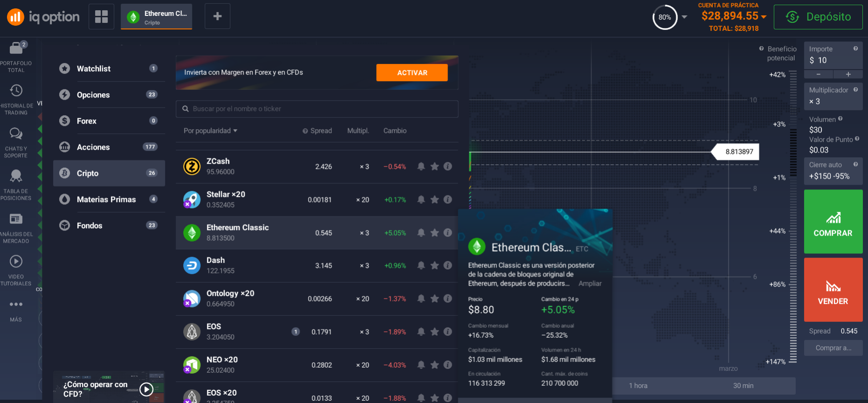The height and width of the screenshot is (403, 868).
Task: Click the iq option logo
Action: [43, 17]
